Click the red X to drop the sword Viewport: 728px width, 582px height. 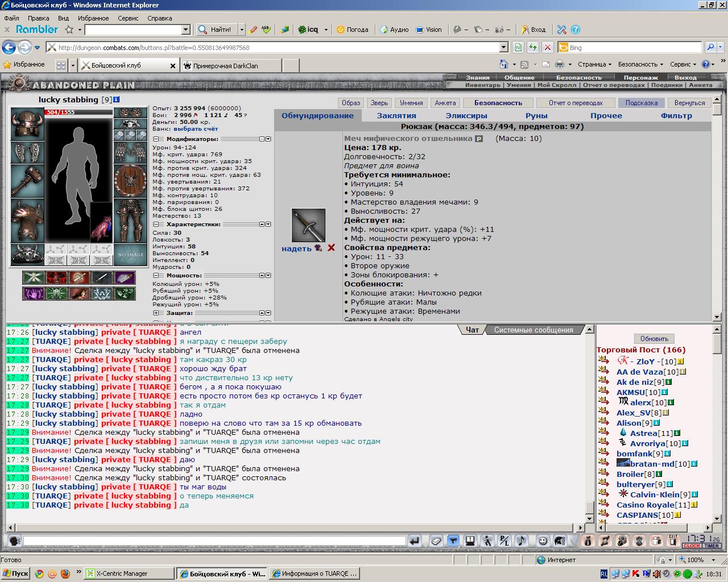331,248
